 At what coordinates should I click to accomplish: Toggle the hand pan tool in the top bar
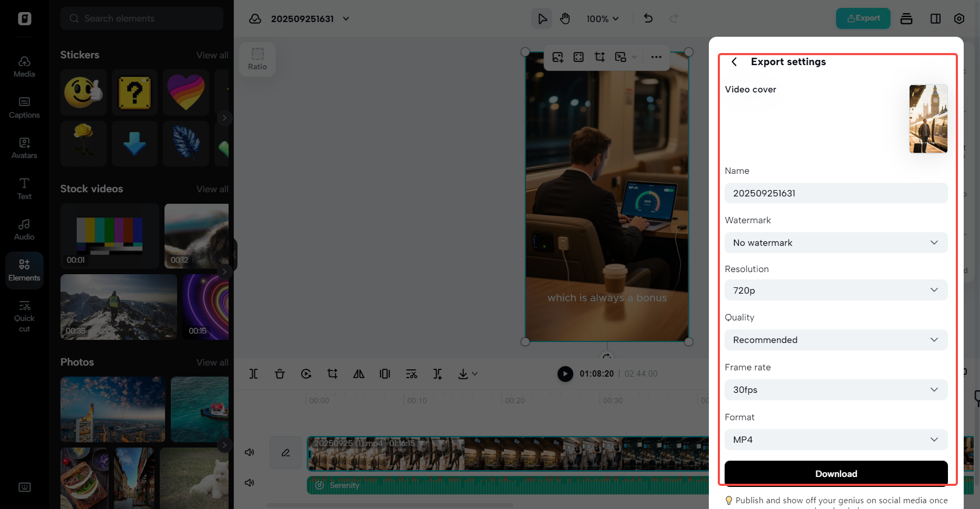(x=565, y=18)
